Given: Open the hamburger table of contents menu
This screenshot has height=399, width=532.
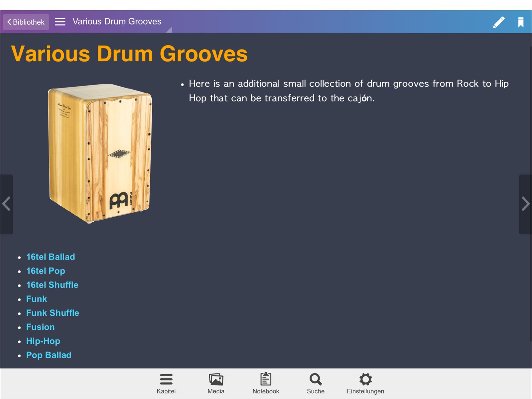Looking at the screenshot, I should click(60, 22).
